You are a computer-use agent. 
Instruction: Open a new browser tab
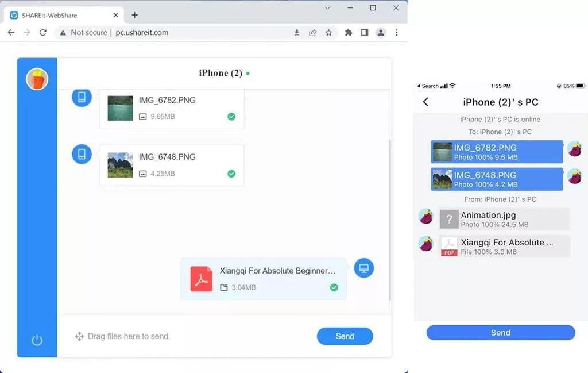135,15
